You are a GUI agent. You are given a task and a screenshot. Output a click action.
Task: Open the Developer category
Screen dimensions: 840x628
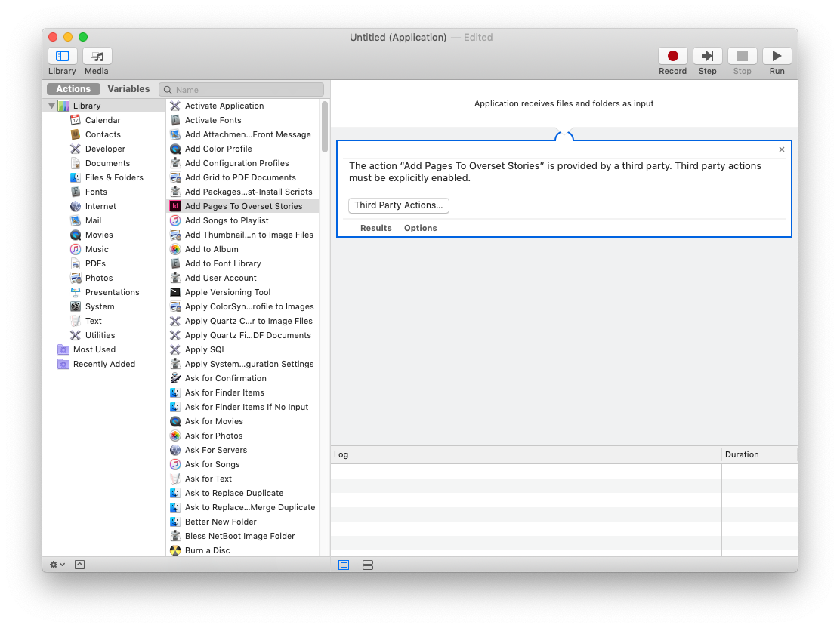(105, 149)
